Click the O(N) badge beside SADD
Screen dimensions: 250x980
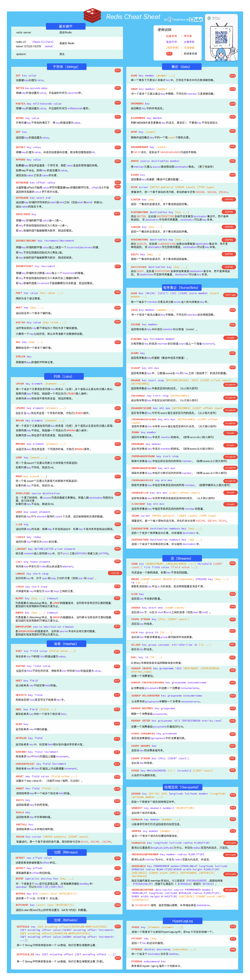coord(232,76)
